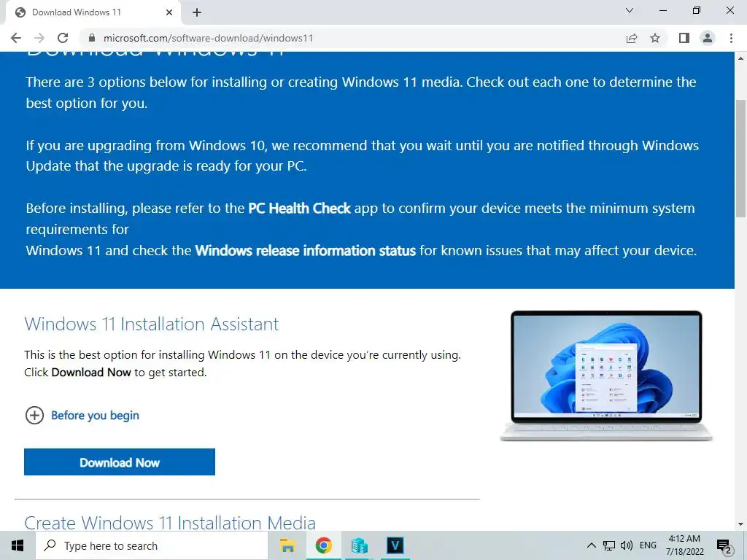Open the PC Health Check link
Viewport: 747px width, 560px height.
pyautogui.click(x=299, y=209)
